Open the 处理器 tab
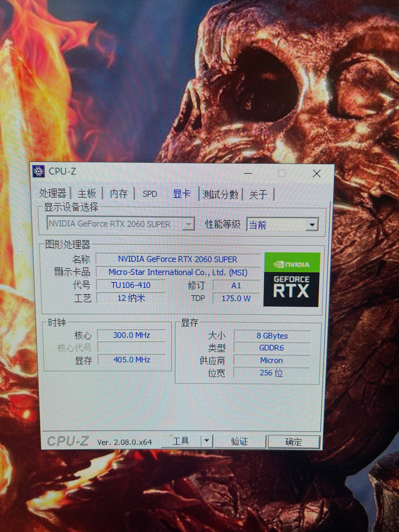Image resolution: width=399 pixels, height=532 pixels. [x=53, y=193]
